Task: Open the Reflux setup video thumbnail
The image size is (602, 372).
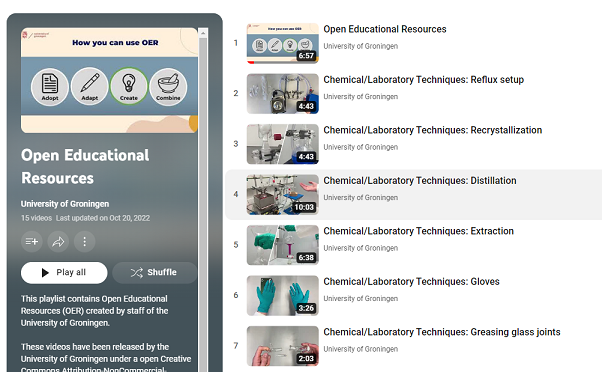Action: (x=283, y=94)
